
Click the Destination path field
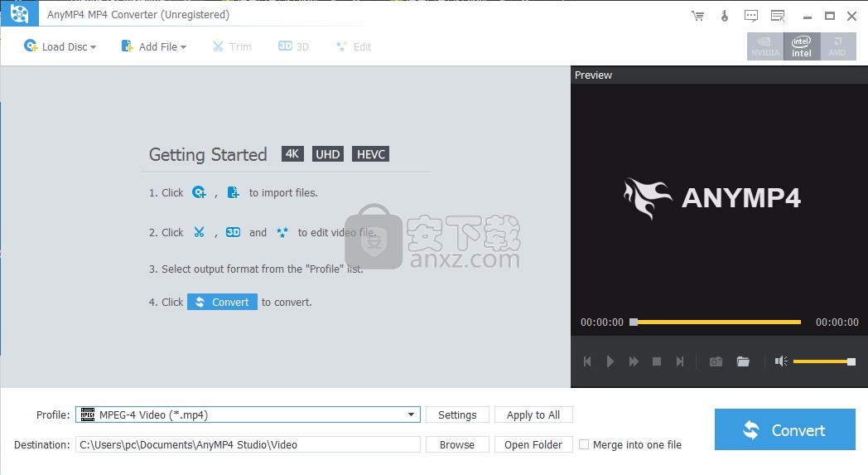tap(248, 444)
